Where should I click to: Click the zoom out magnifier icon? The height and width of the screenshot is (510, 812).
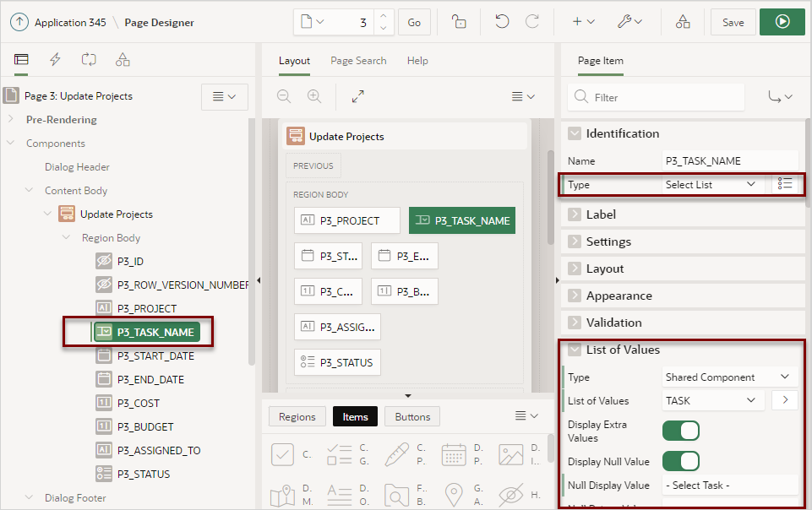pos(284,96)
